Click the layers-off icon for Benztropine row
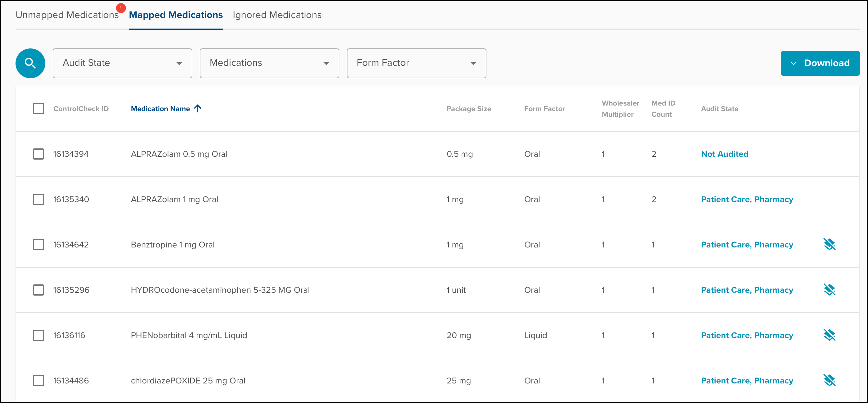 [829, 244]
